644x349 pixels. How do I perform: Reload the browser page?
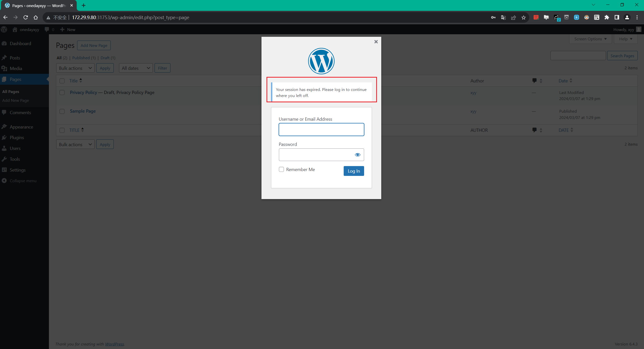click(26, 17)
